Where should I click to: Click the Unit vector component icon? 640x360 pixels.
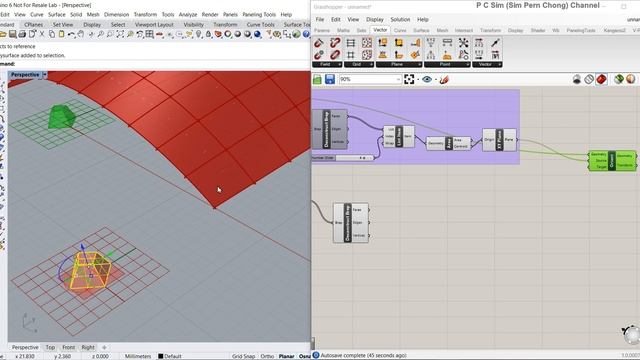point(495,42)
